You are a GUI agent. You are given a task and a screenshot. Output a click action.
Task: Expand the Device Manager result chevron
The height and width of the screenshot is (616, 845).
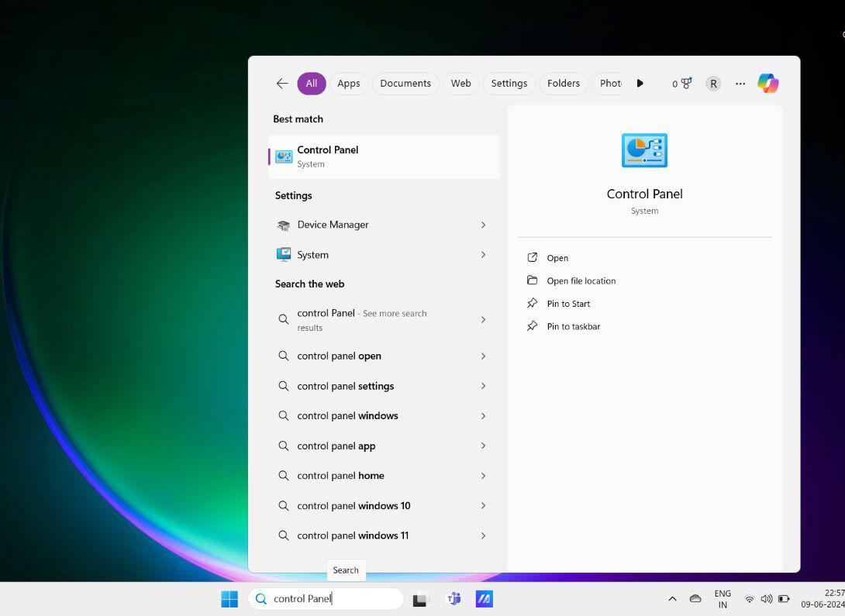484,225
